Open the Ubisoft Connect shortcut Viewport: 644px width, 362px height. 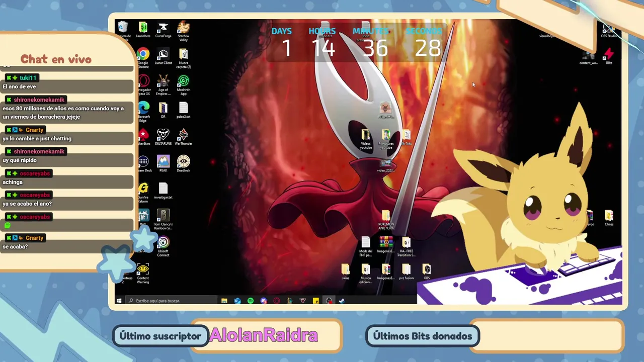pos(163,247)
